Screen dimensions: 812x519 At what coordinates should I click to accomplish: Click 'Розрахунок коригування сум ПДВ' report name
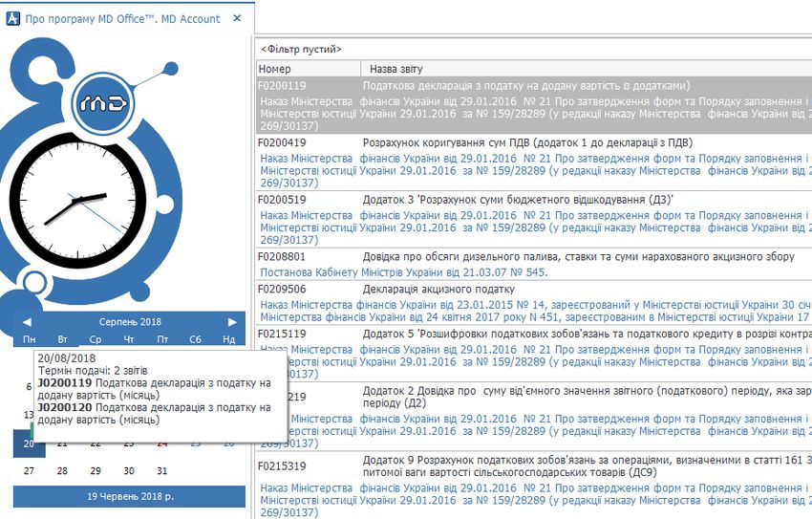[x=527, y=143]
